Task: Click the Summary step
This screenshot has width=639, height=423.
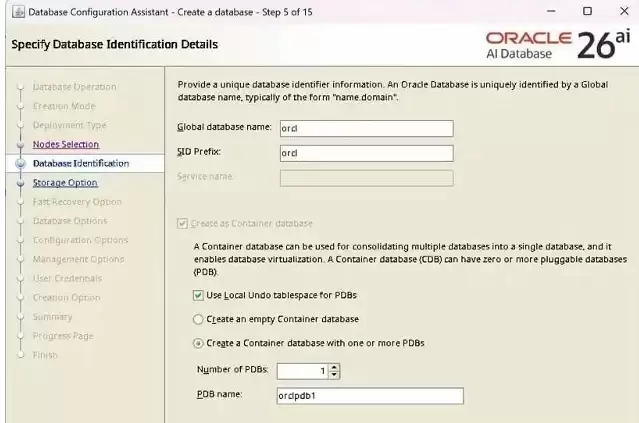Action: click(53, 317)
